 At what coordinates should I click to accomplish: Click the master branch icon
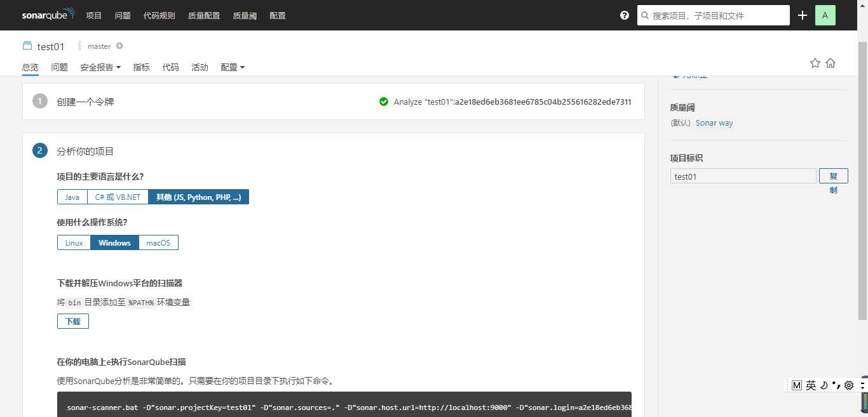pos(79,46)
